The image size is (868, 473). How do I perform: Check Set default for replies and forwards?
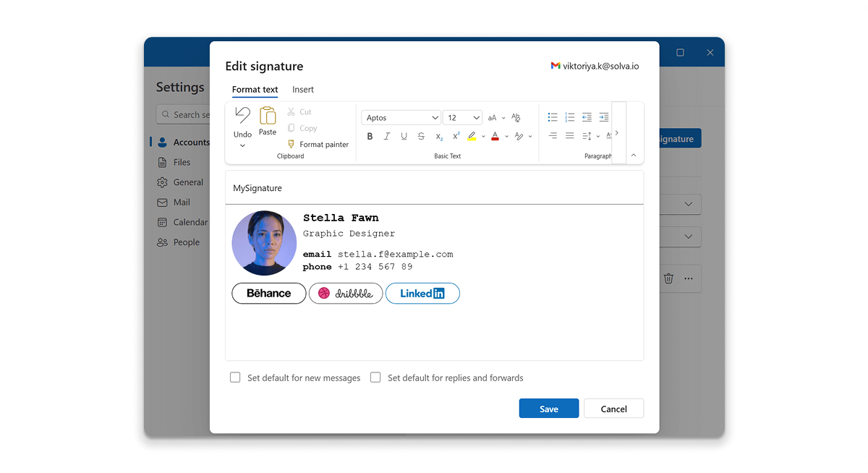(375, 378)
